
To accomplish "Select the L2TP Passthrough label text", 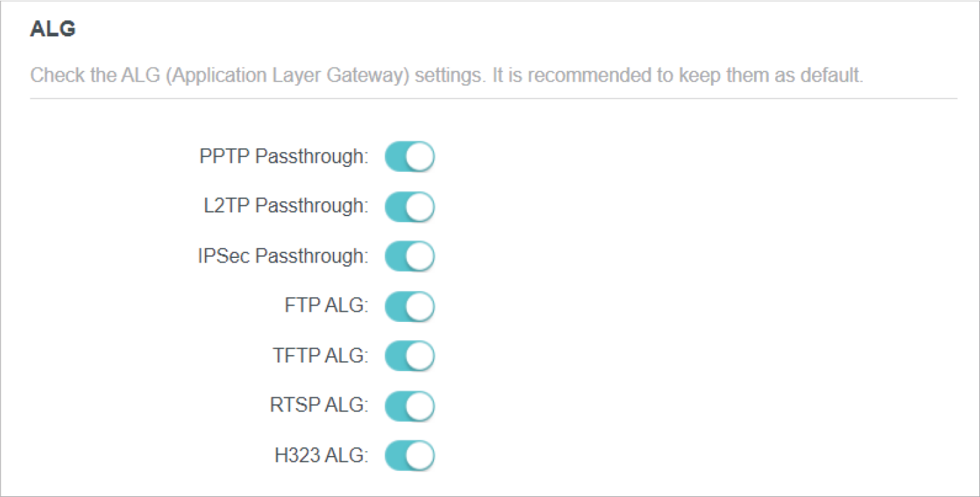I will pos(286,207).
